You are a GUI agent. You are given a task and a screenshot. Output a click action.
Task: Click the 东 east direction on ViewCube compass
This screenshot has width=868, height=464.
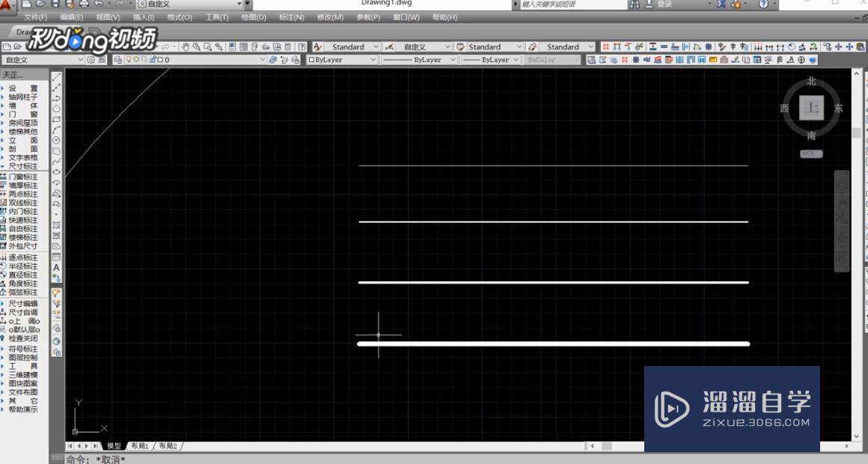838,108
